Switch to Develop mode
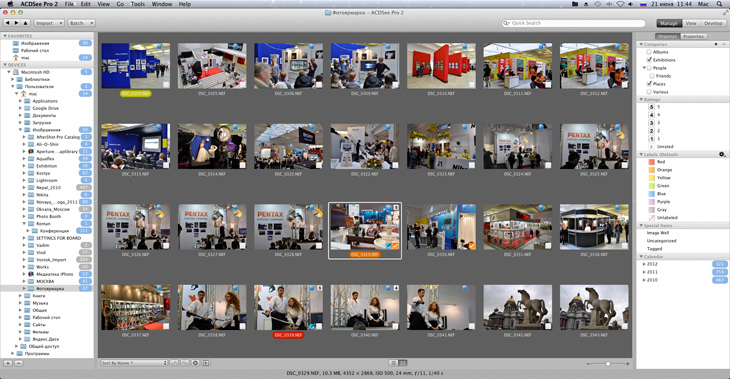The image size is (730, 379). point(713,23)
